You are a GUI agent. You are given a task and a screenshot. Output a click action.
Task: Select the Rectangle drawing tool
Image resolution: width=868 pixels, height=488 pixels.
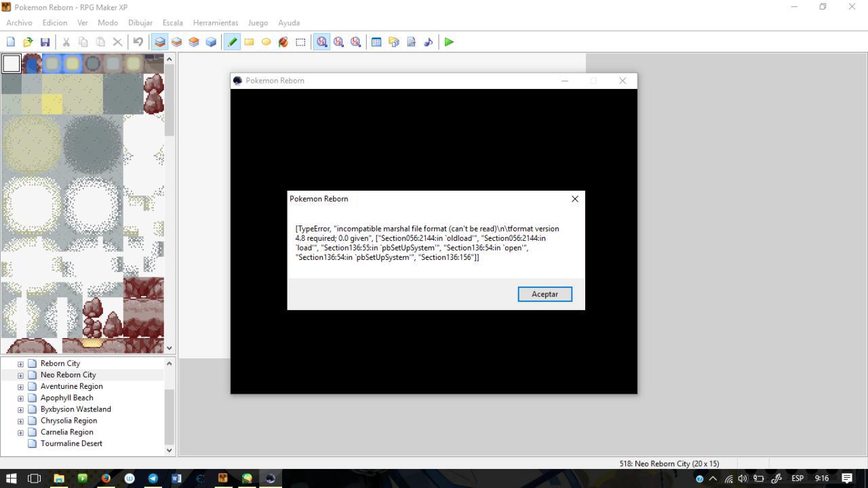coord(249,42)
